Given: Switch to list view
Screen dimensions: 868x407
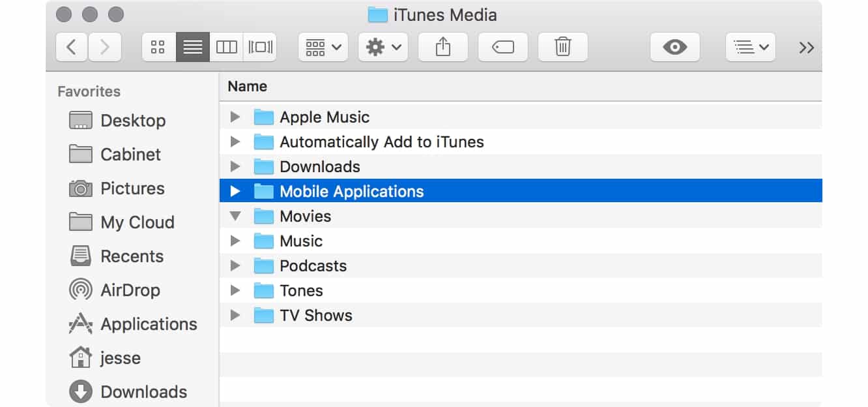Looking at the screenshot, I should 193,47.
